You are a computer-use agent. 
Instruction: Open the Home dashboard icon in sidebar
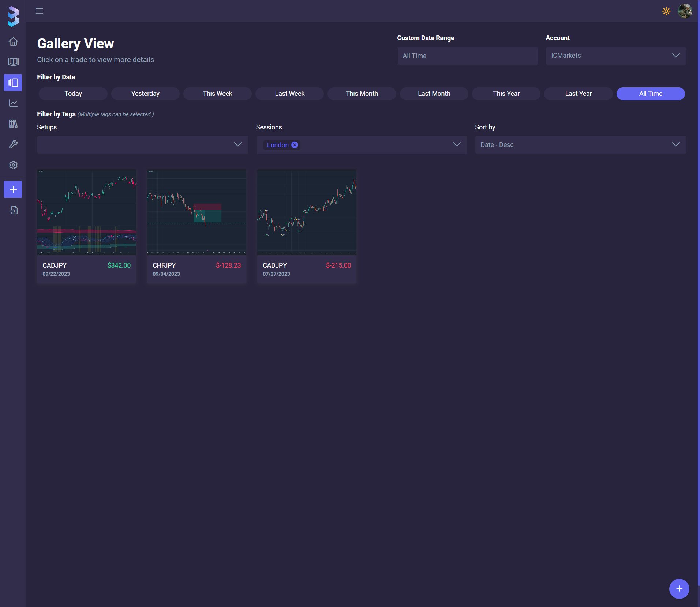[13, 42]
